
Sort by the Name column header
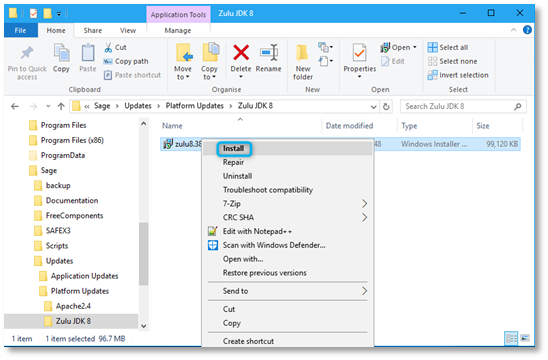172,126
